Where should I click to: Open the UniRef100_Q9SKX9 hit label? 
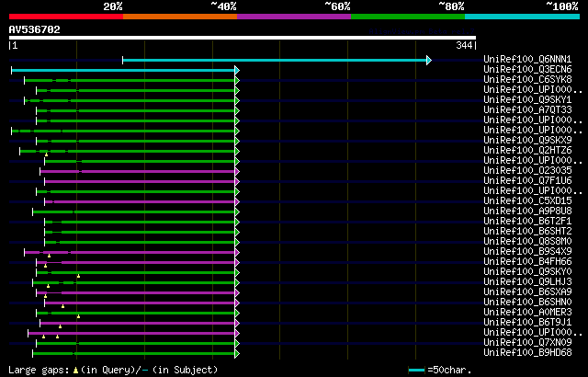(527, 141)
